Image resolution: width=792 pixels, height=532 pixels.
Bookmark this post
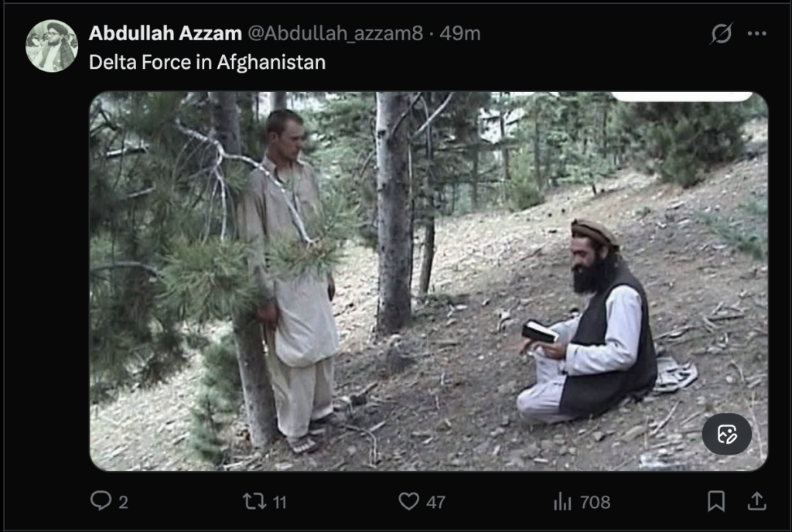click(x=715, y=501)
